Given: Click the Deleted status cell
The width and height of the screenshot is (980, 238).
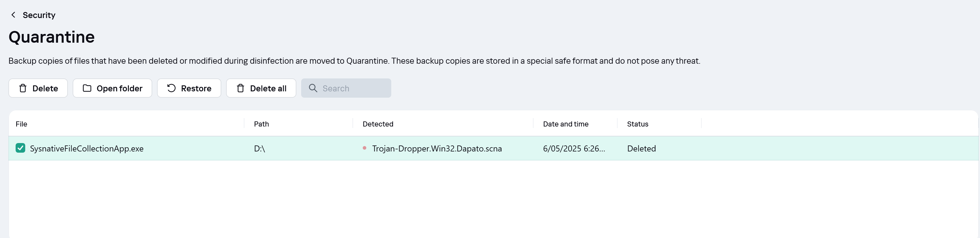Looking at the screenshot, I should point(641,148).
